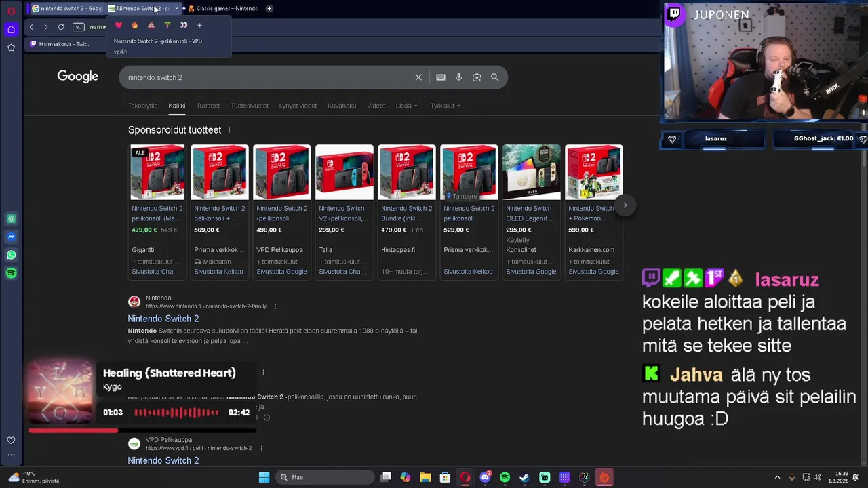Open the bookmarks star in Opera sidebar
This screenshot has height=488, width=868.
click(x=11, y=47)
